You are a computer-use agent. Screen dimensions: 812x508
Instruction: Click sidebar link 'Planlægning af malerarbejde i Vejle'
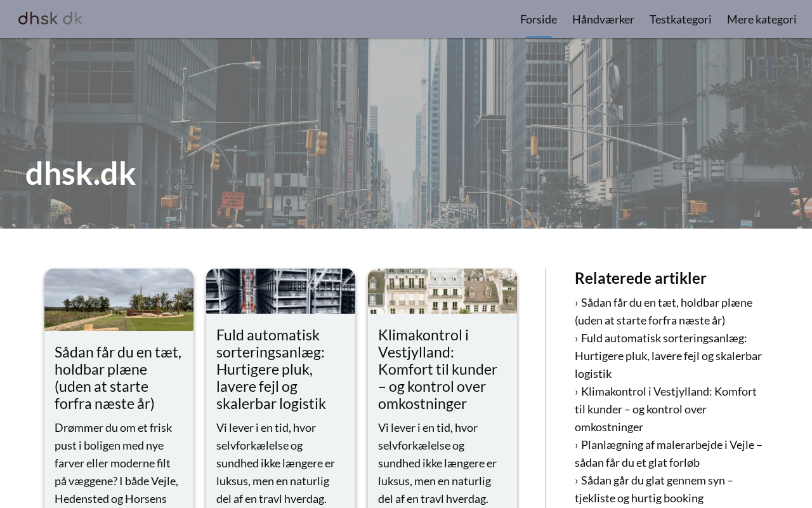(x=669, y=453)
